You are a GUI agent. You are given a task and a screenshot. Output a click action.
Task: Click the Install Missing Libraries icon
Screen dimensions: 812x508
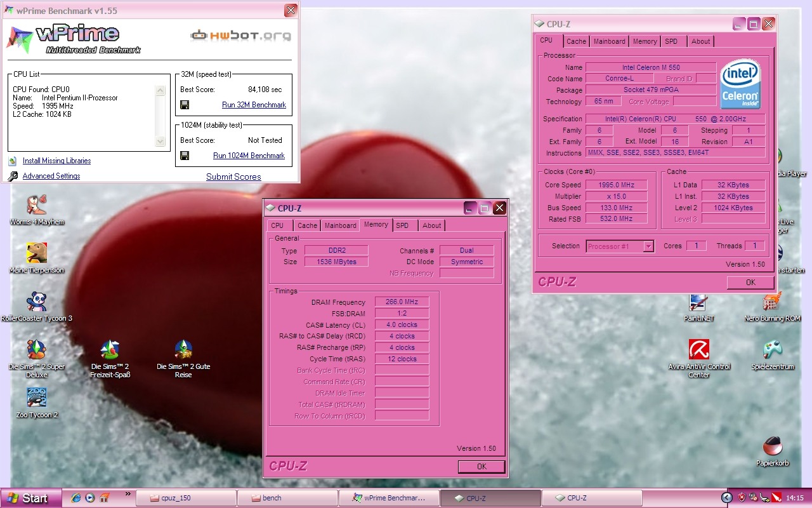click(13, 161)
